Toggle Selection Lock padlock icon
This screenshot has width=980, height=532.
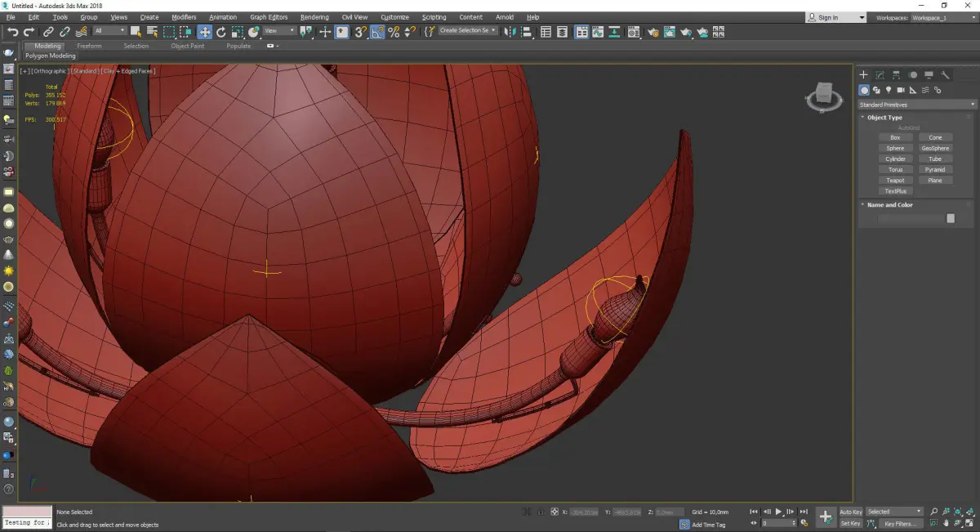[541, 512]
